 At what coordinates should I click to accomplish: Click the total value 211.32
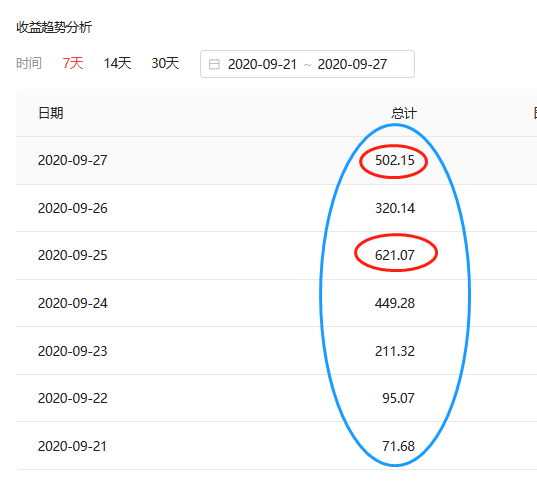point(395,351)
